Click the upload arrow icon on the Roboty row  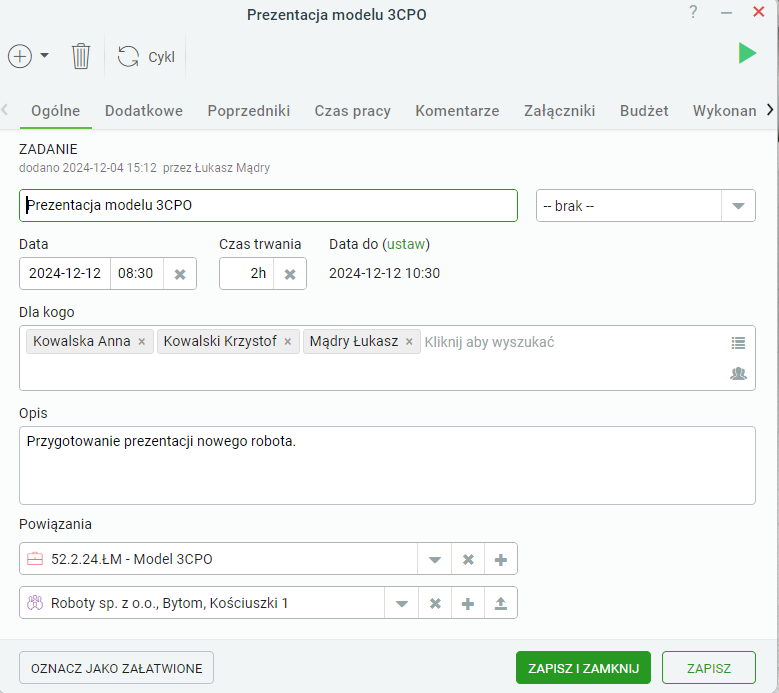coord(501,604)
